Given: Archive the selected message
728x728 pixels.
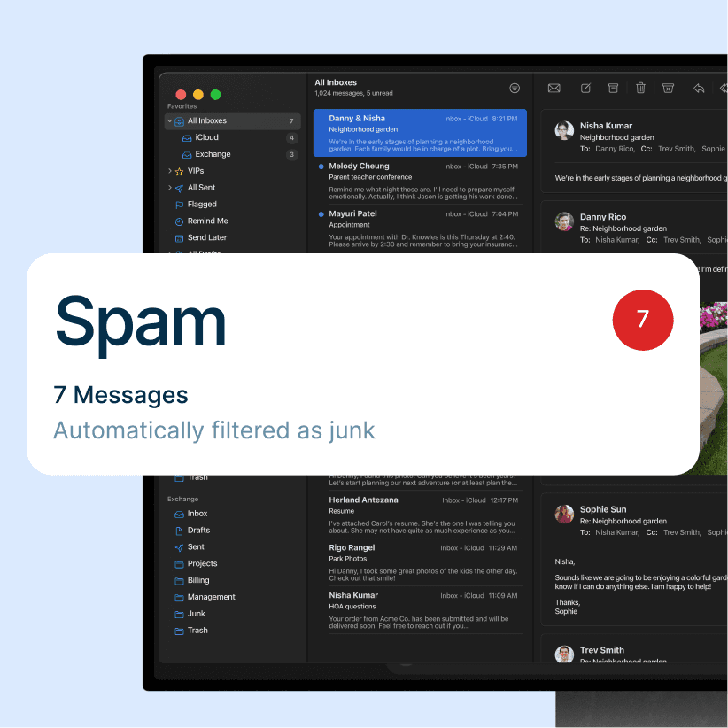Looking at the screenshot, I should coord(613,88).
